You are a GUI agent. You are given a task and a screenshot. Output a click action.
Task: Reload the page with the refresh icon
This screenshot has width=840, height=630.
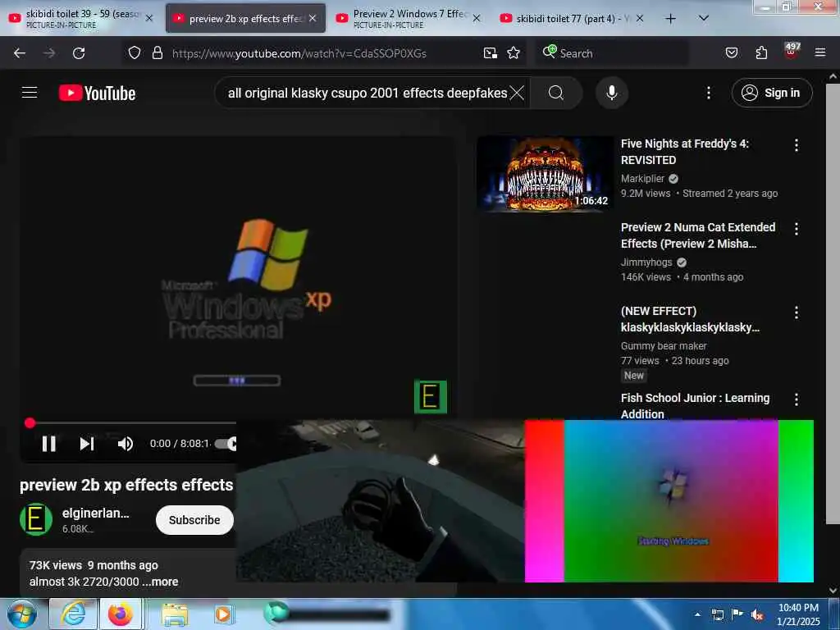(79, 53)
